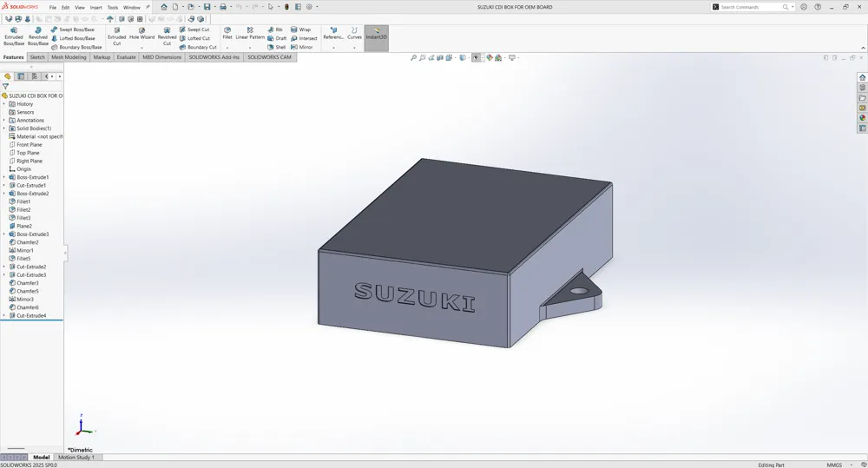Viewport: 868px width, 468px height.
Task: Toggle the Hide/Show Items eye button
Action: [476, 57]
